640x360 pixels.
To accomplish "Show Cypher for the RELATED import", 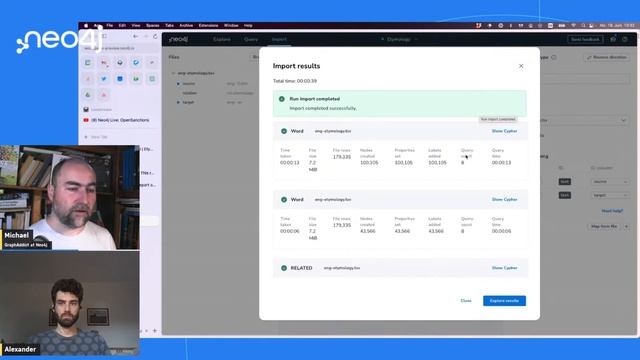I will click(x=504, y=268).
